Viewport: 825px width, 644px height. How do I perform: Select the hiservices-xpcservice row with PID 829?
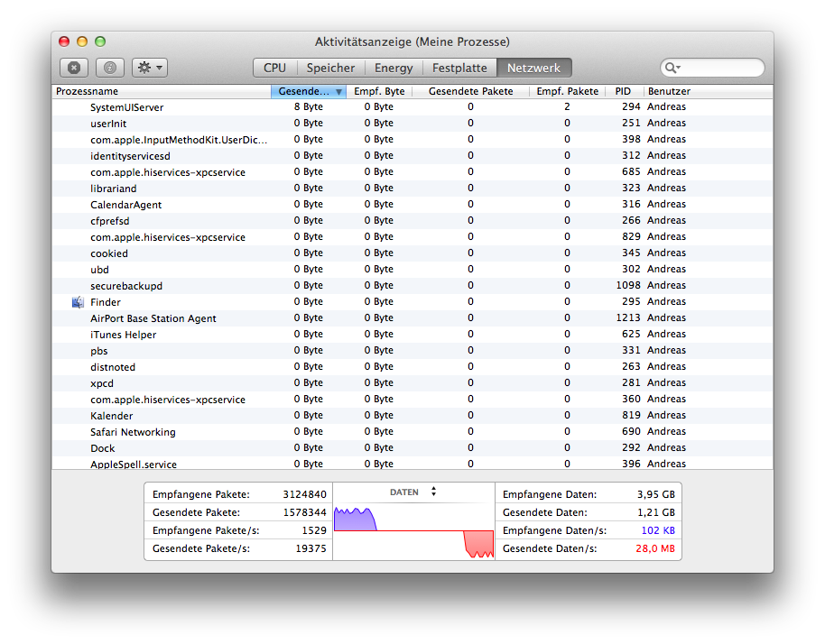tap(412, 237)
